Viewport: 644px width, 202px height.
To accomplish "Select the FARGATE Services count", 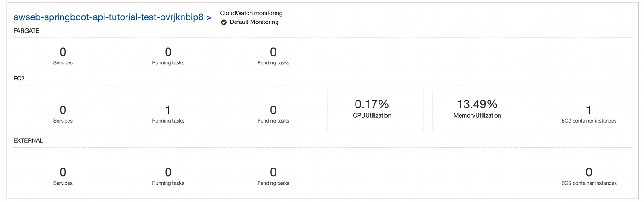I will pos(63,52).
